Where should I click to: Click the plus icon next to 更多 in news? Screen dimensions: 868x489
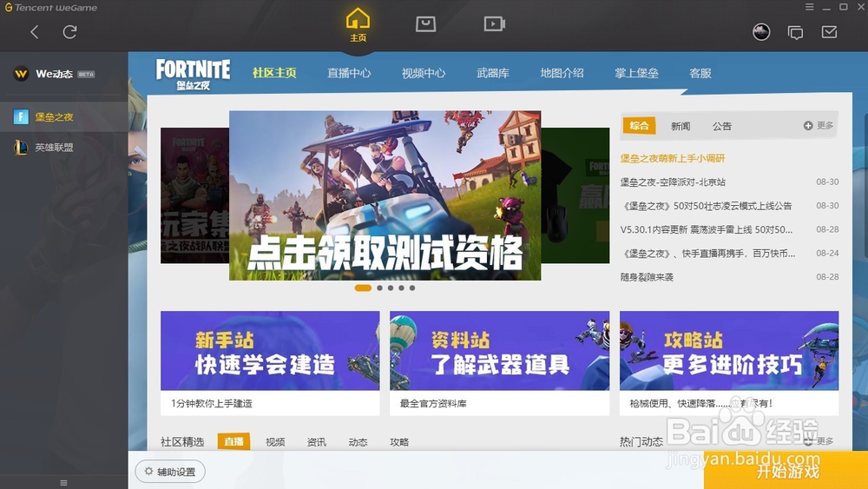point(808,126)
